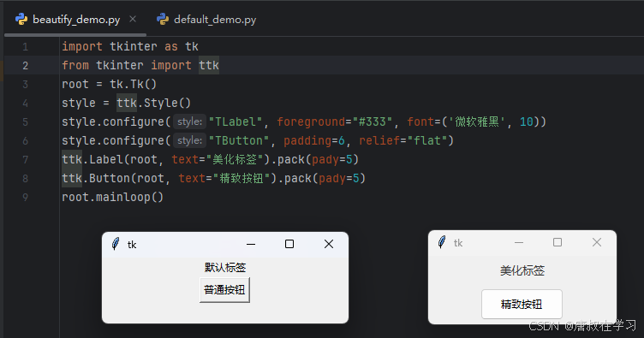644x338 pixels.
Task: Close the left tk window
Action: click(329, 244)
